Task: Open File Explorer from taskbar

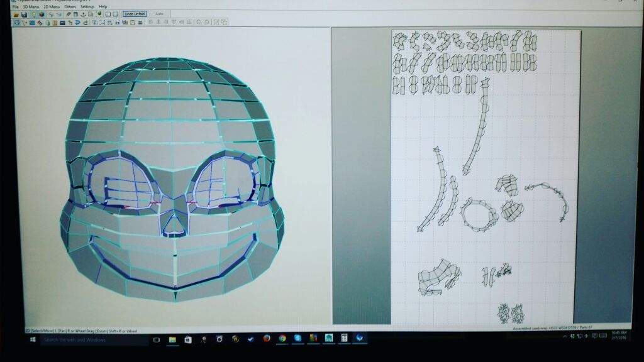Action: point(172,339)
